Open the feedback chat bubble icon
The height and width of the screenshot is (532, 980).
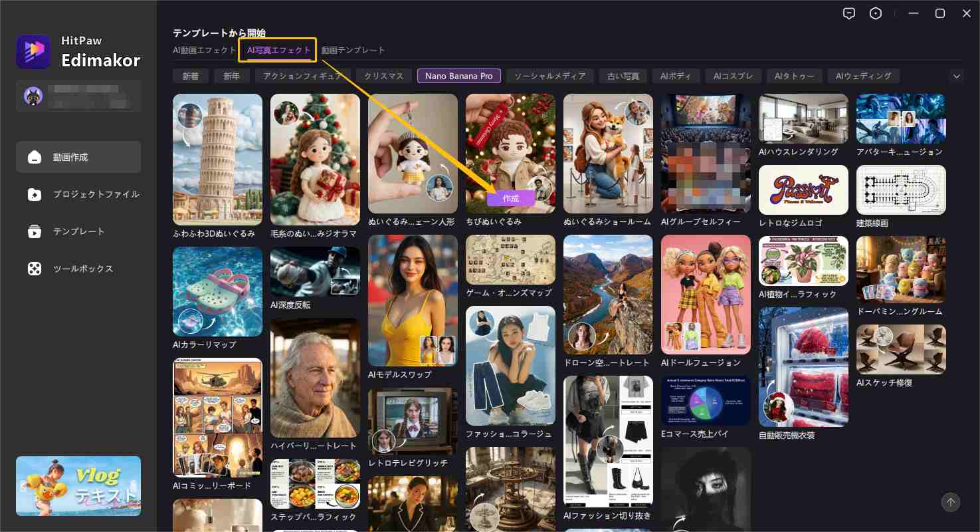click(x=849, y=13)
